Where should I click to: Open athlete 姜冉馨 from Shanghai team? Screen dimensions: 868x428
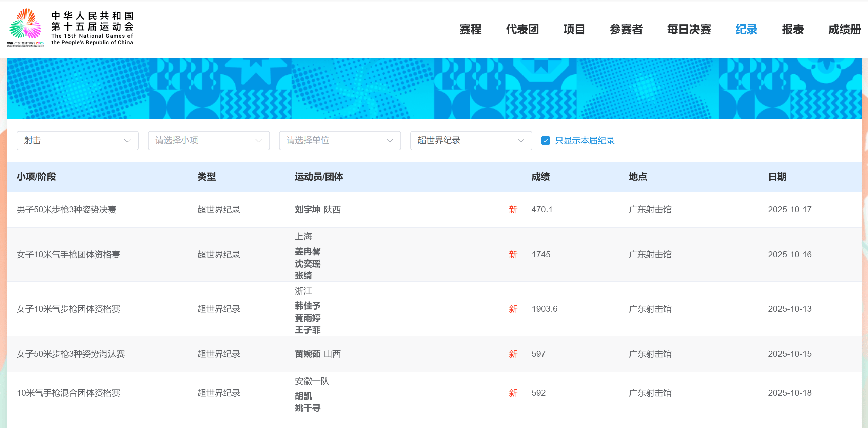307,252
